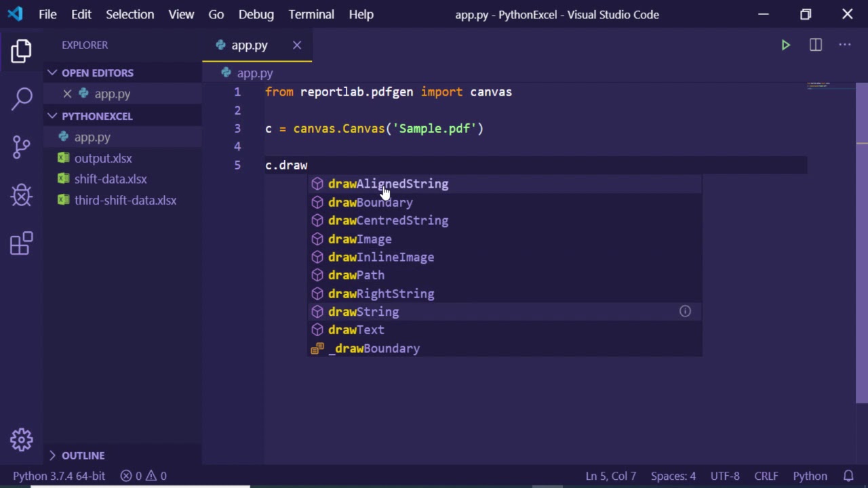This screenshot has width=868, height=488.
Task: Show details for drawString suggestion
Action: click(x=685, y=312)
